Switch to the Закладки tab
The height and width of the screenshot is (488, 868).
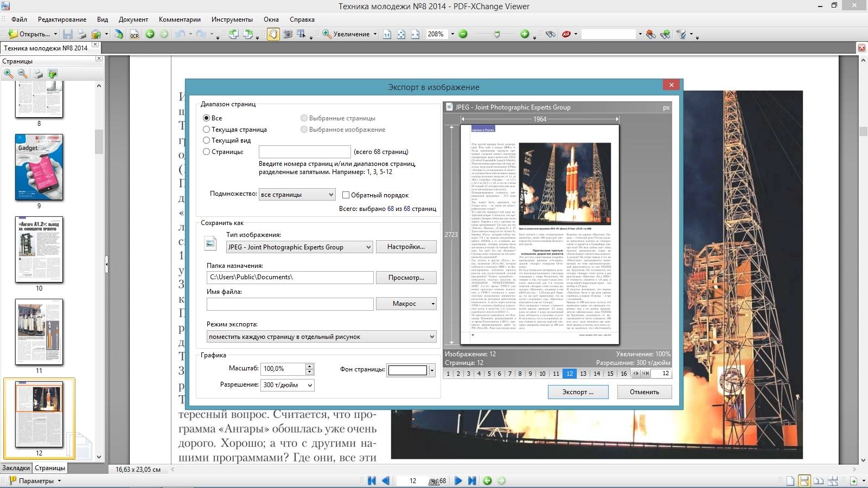tap(16, 467)
